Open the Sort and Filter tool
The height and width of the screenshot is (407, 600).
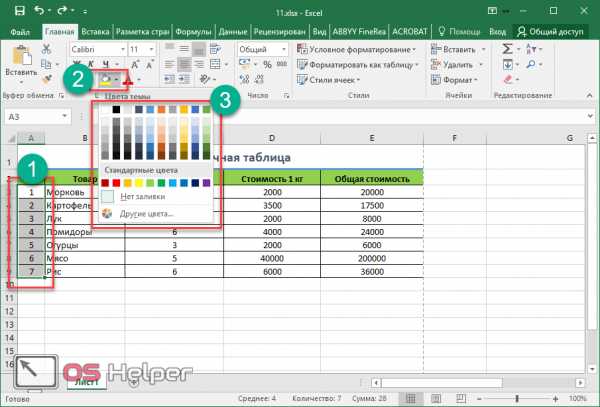coord(531,49)
